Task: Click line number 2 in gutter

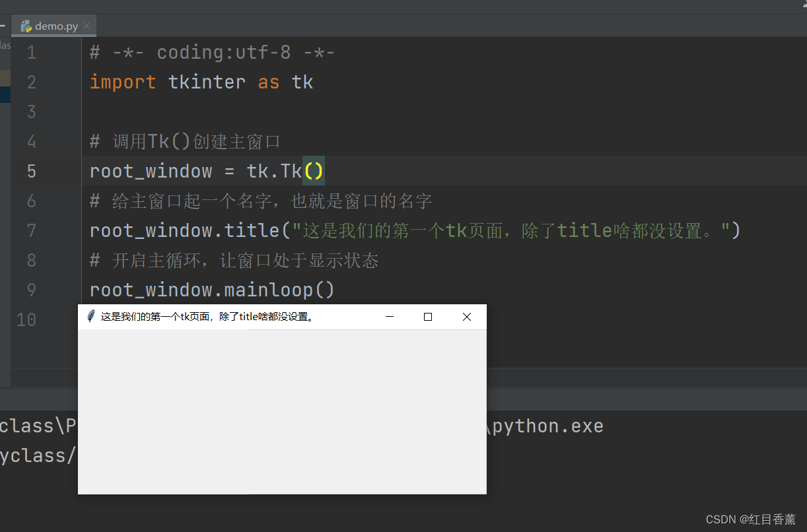Action: [31, 83]
